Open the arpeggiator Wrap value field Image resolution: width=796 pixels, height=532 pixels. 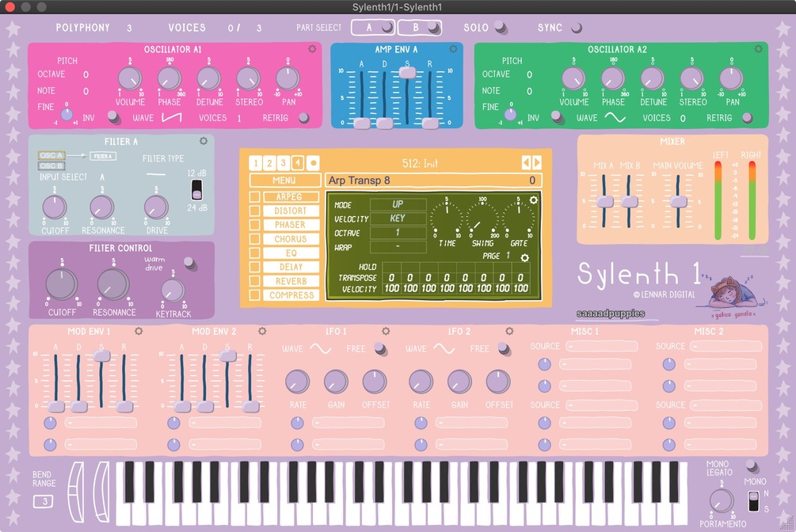398,247
